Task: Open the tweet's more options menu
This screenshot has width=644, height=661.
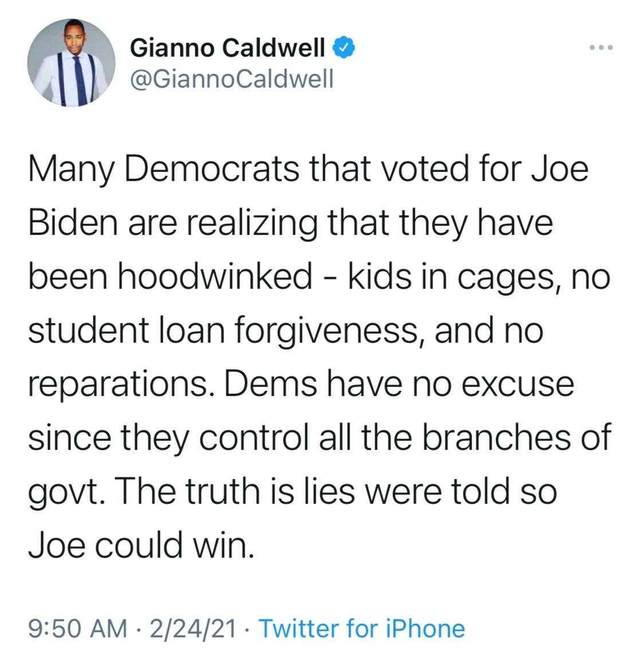Action: 602,48
